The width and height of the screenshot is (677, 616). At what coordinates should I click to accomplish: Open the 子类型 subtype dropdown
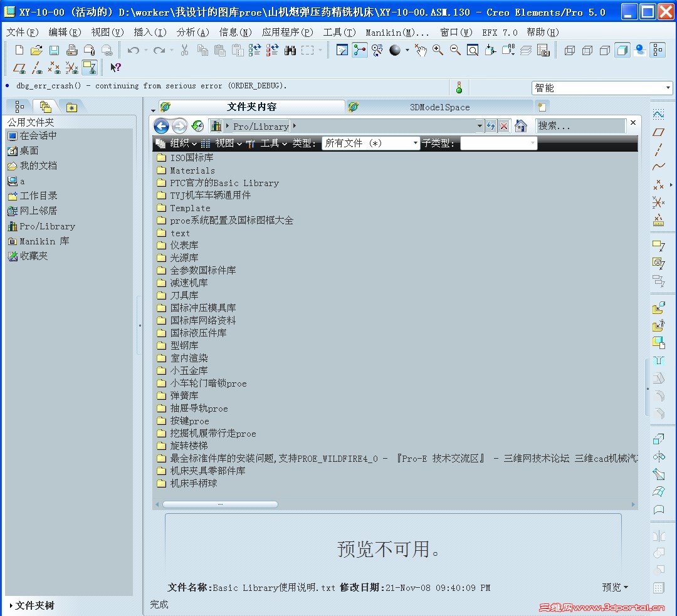(499, 144)
